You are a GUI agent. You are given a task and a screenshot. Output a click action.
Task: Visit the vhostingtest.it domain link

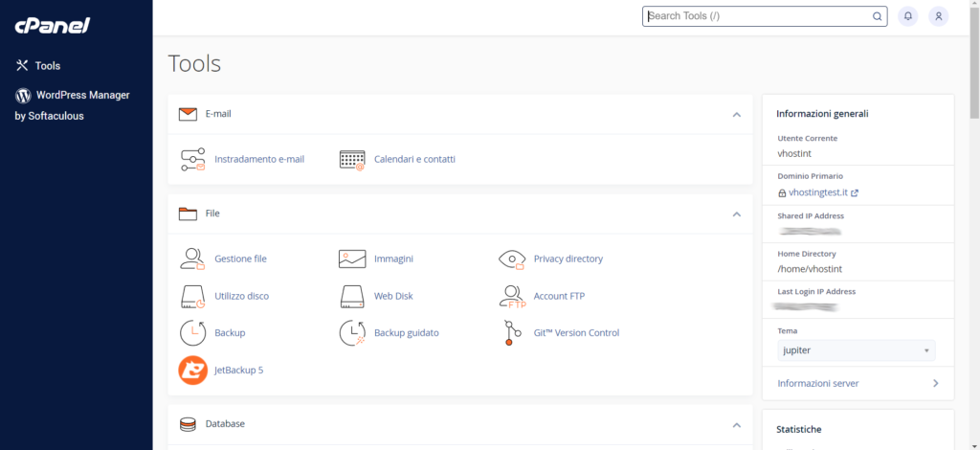818,192
